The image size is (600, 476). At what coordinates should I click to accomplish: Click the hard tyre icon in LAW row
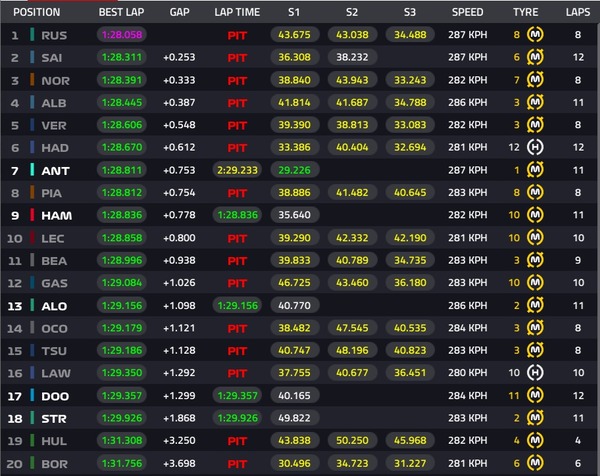(535, 373)
